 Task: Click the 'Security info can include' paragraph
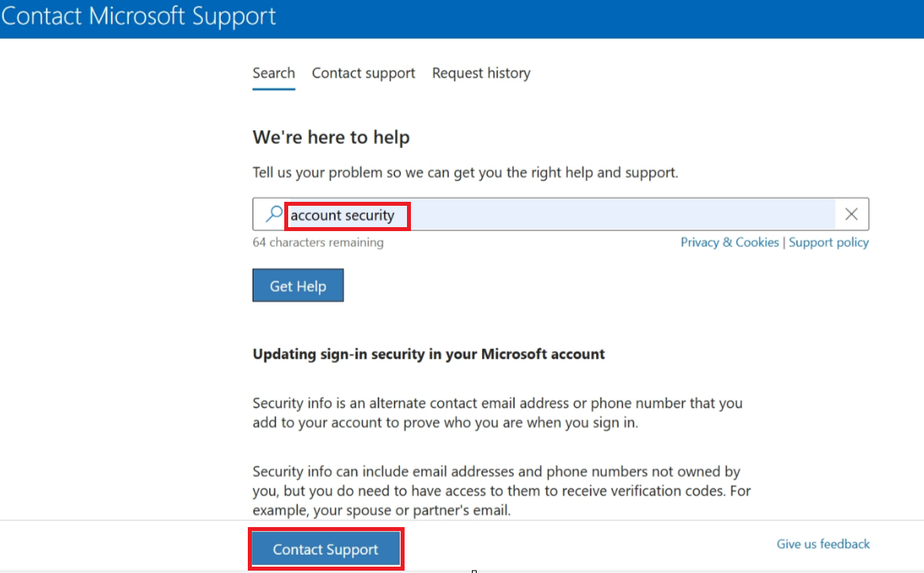click(x=502, y=491)
